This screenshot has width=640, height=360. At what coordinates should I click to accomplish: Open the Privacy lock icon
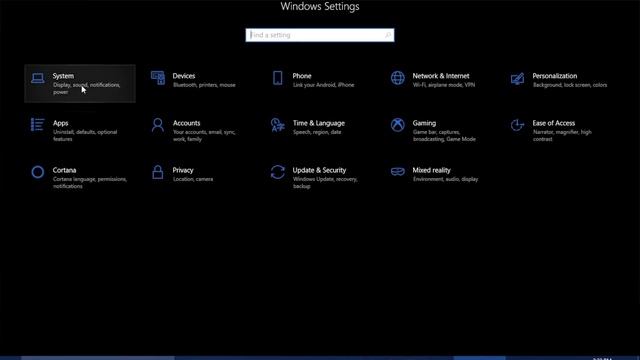click(158, 172)
